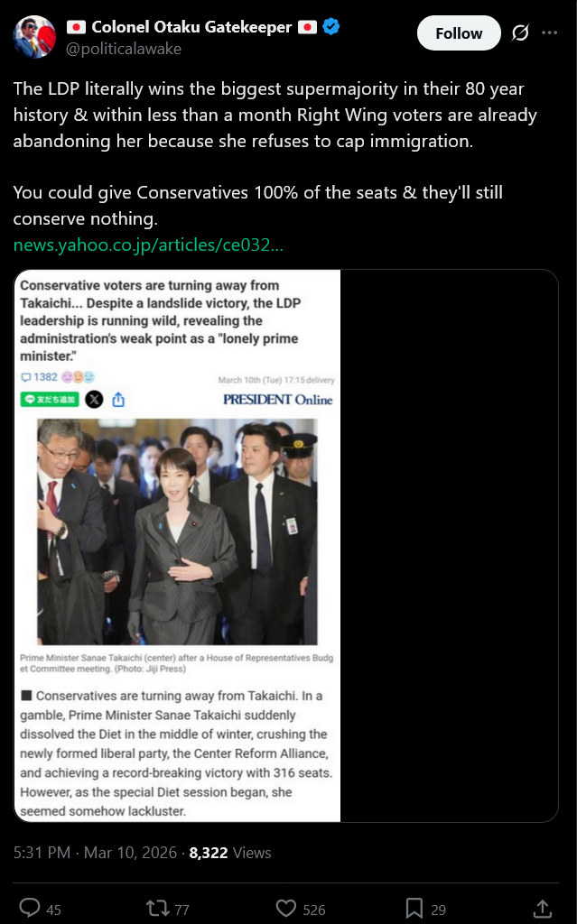This screenshot has width=577, height=924.
Task: Open Colonel Otaku Gatekeeper's profile avatar
Action: tap(35, 36)
